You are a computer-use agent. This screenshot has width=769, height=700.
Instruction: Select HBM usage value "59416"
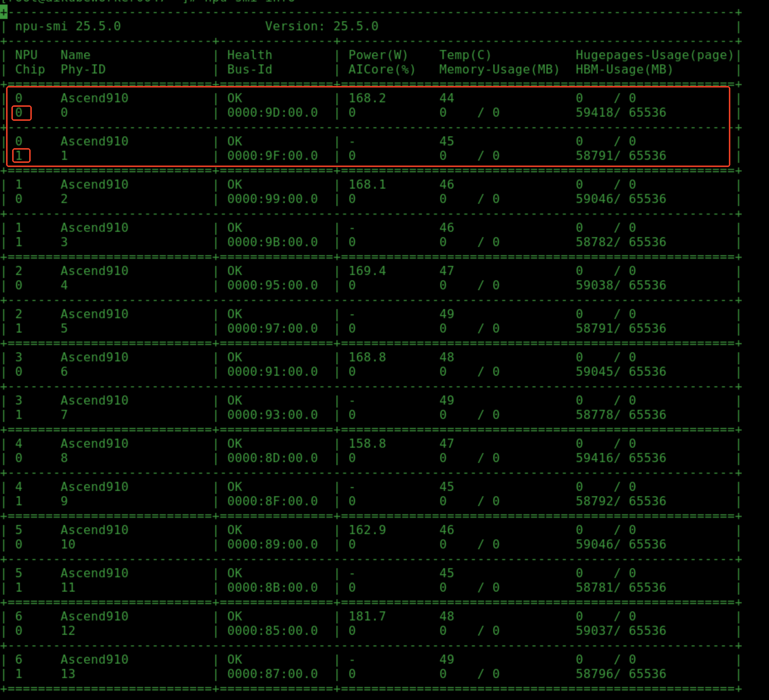(594, 458)
